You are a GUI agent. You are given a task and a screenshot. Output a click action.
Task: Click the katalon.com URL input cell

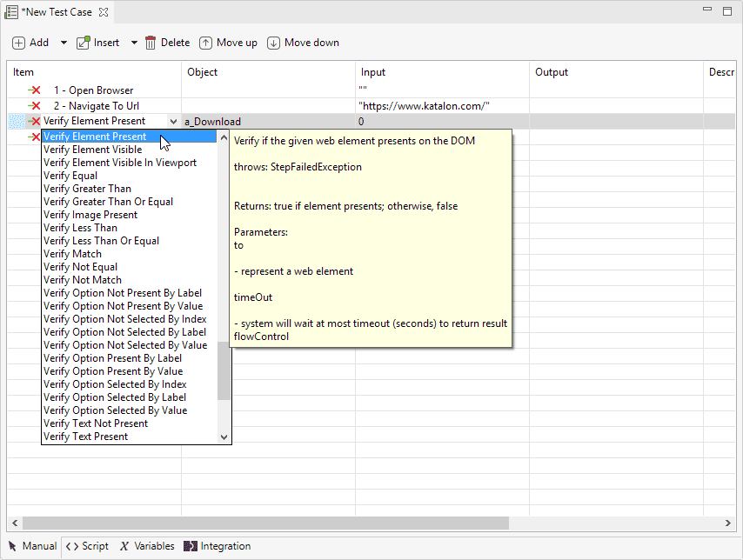click(442, 106)
